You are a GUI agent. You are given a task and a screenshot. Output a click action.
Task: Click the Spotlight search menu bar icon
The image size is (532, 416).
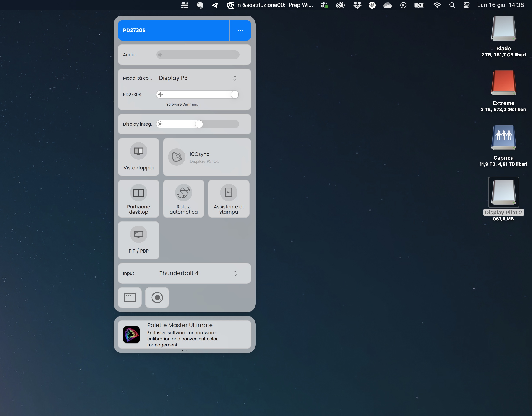coord(452,5)
